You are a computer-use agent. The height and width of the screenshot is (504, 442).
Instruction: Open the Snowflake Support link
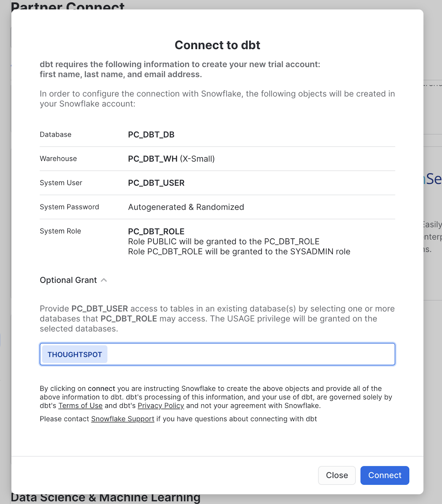122,419
